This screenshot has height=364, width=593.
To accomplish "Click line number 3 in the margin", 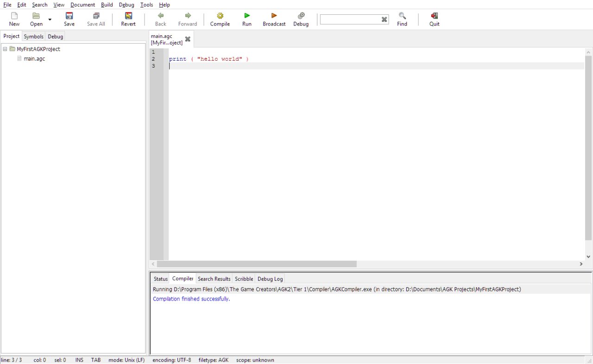I will click(153, 66).
